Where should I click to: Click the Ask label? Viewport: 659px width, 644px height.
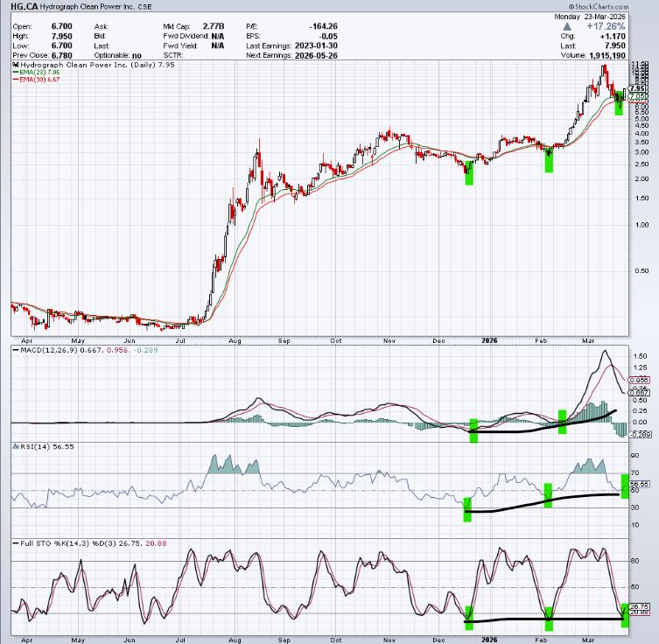click(101, 26)
